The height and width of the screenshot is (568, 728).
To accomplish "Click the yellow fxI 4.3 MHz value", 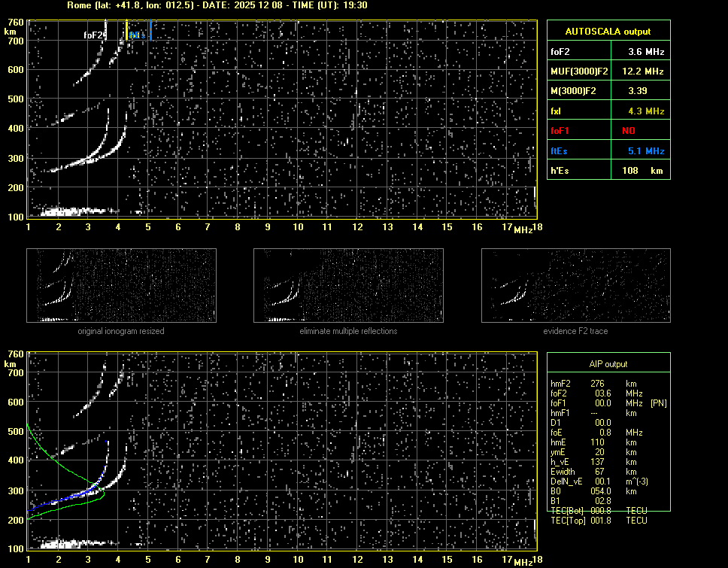I will click(646, 111).
